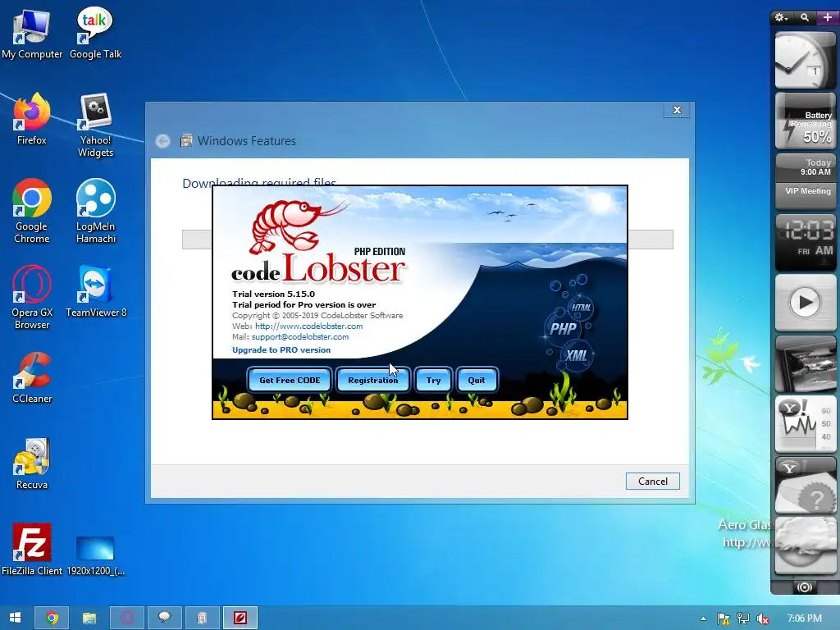The image size is (840, 630).
Task: Select FileZilla Client desktop icon
Action: [32, 550]
